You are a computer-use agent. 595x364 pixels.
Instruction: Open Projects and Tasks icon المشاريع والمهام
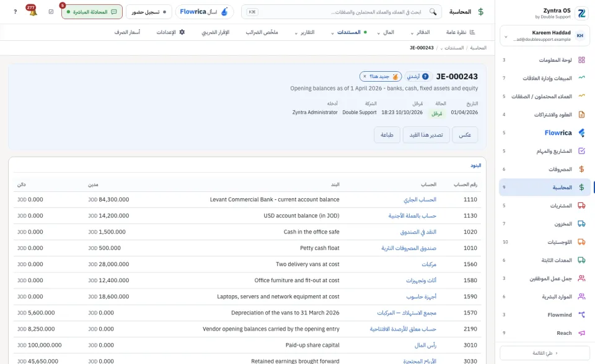[x=581, y=151]
